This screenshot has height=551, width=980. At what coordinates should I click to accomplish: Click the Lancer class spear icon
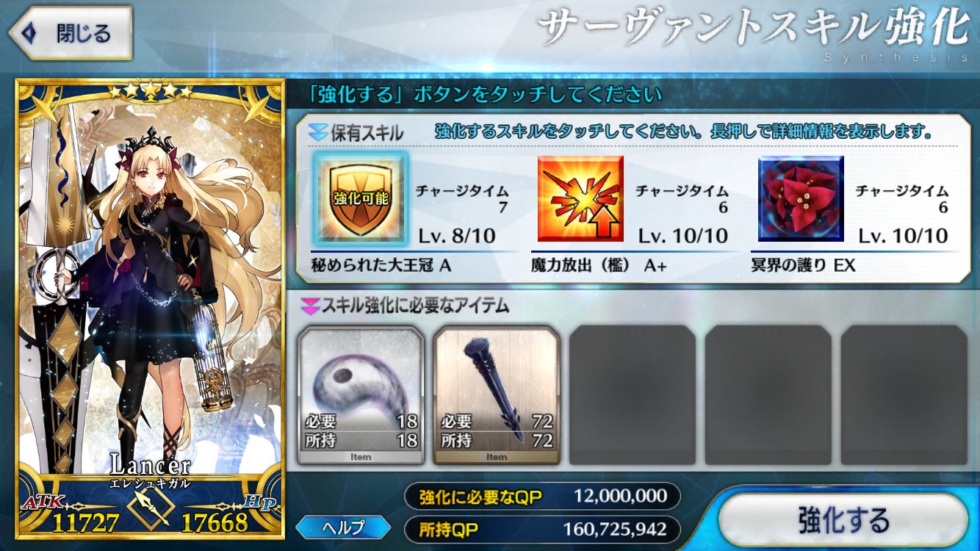151,507
